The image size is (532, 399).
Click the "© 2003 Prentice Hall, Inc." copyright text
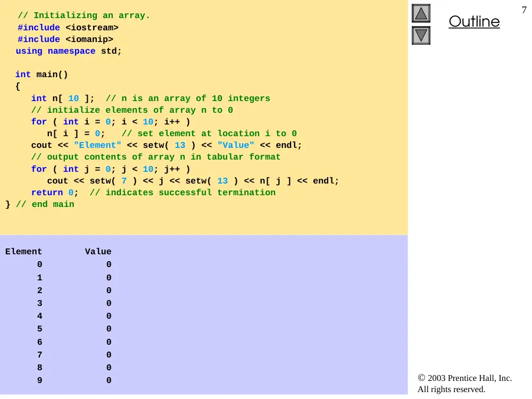point(465,378)
